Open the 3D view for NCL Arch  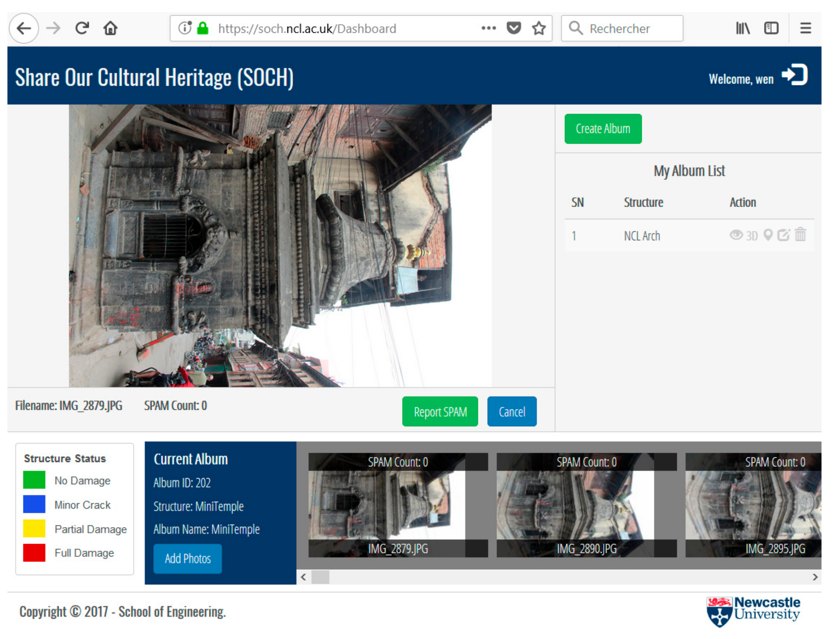[751, 236]
